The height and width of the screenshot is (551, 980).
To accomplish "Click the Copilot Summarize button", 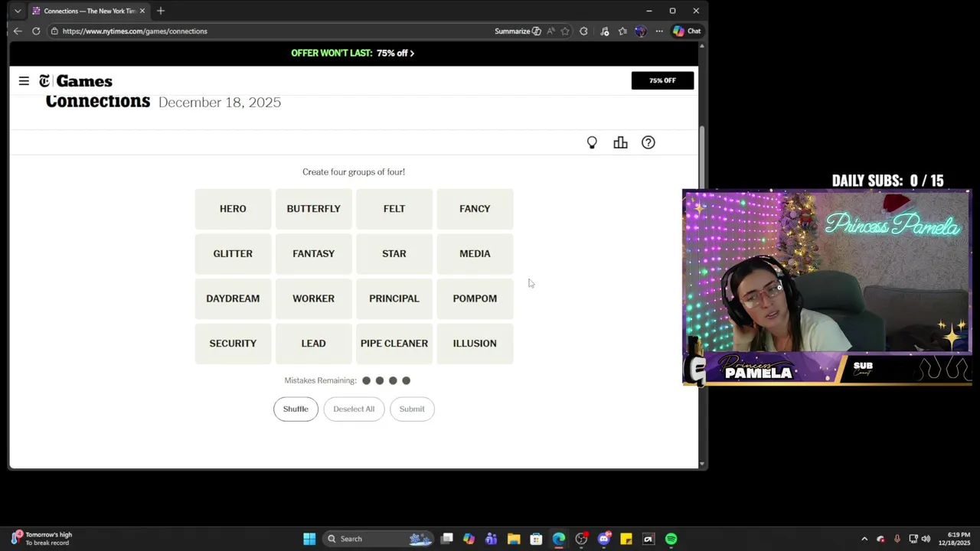I will tap(518, 31).
